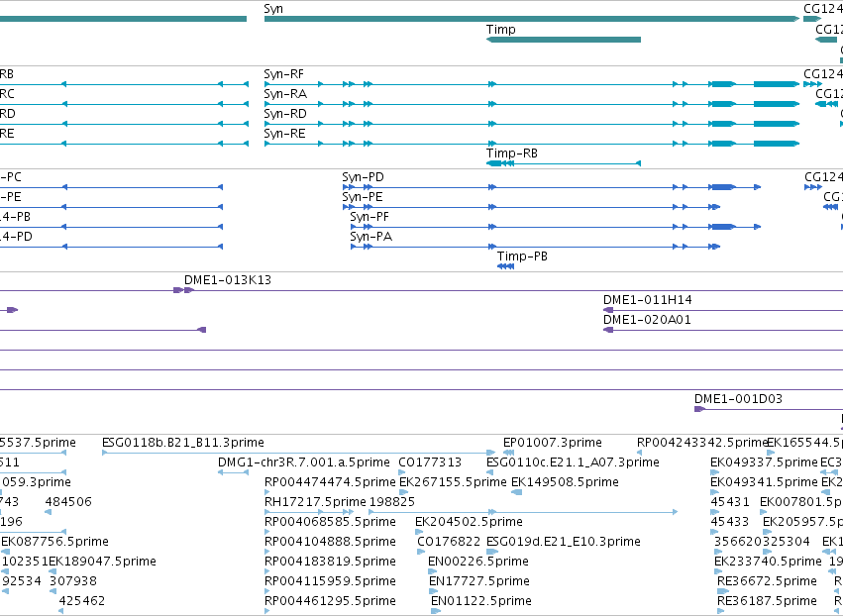Viewport: 843px width, 616px height.
Task: Open EST ESG0110c.E21.1_A07.3prime
Action: tap(573, 462)
